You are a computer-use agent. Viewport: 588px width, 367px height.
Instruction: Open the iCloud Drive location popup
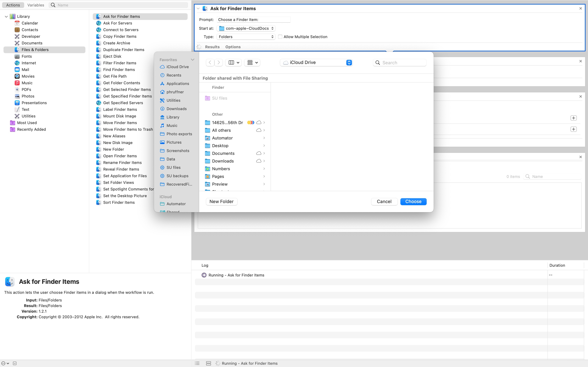[x=316, y=63]
